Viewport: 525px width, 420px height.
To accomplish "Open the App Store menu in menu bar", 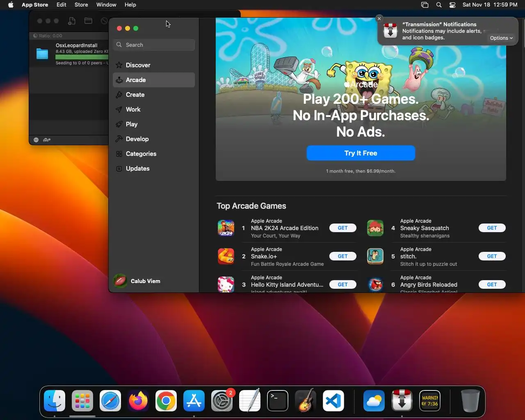I will [x=35, y=5].
